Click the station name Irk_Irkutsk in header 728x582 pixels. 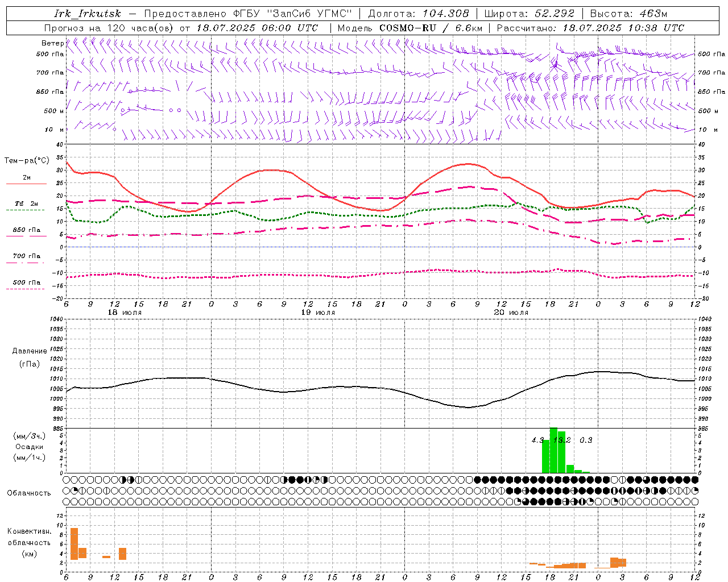tap(87, 14)
